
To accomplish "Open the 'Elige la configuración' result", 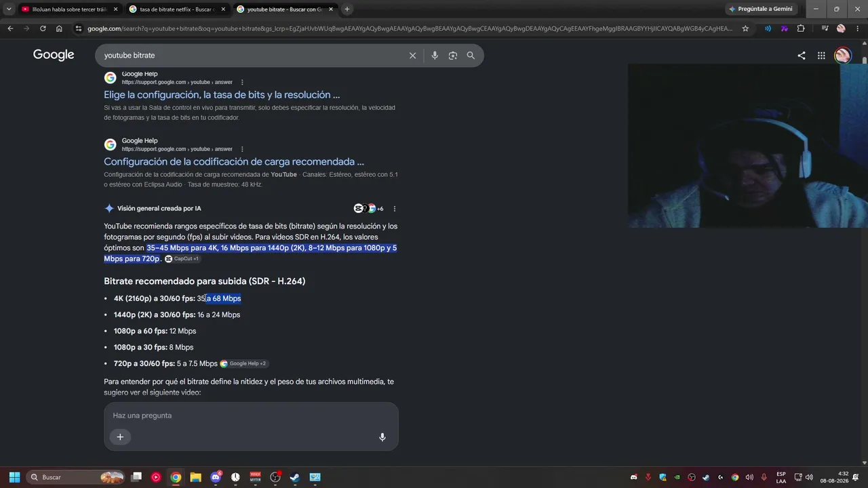I will [x=222, y=95].
